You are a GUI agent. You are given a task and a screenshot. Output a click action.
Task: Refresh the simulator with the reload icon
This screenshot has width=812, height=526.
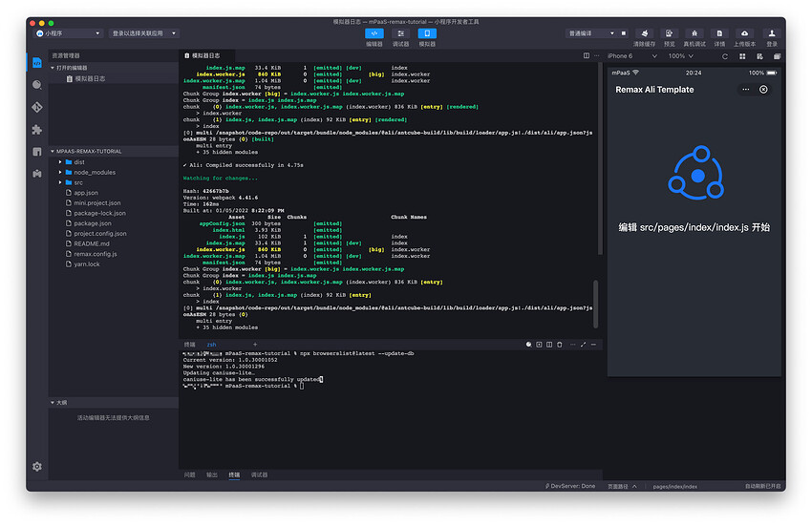point(725,56)
